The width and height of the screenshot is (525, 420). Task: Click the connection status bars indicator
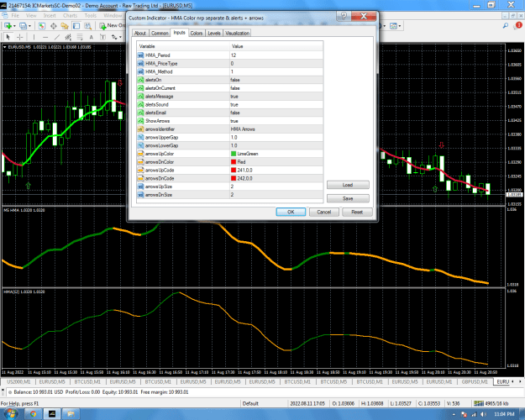479,403
